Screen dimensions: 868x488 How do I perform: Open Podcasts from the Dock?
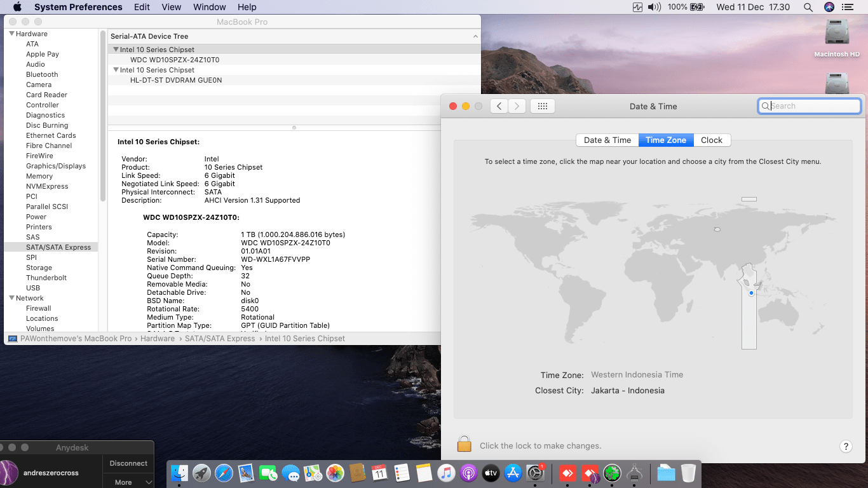[x=469, y=473]
